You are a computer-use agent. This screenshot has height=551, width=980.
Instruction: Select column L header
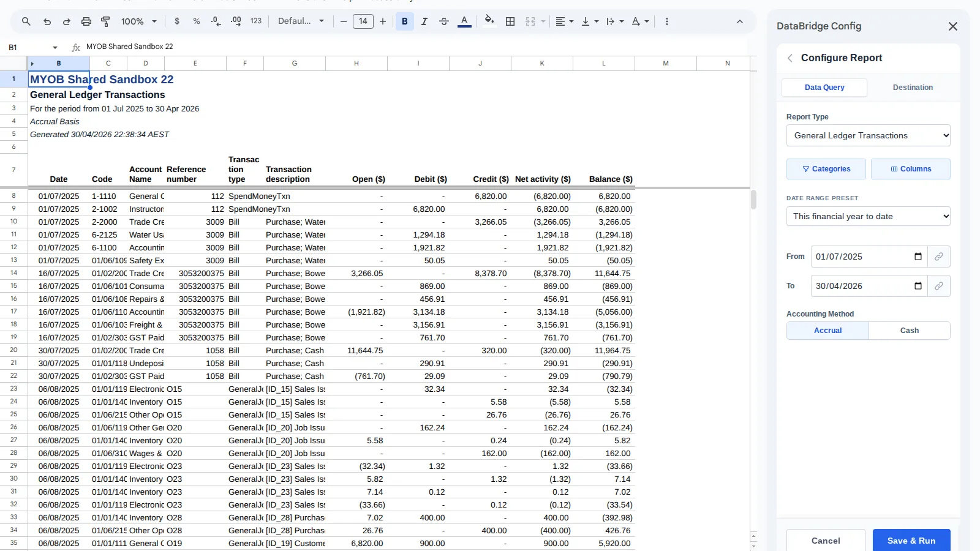604,63
